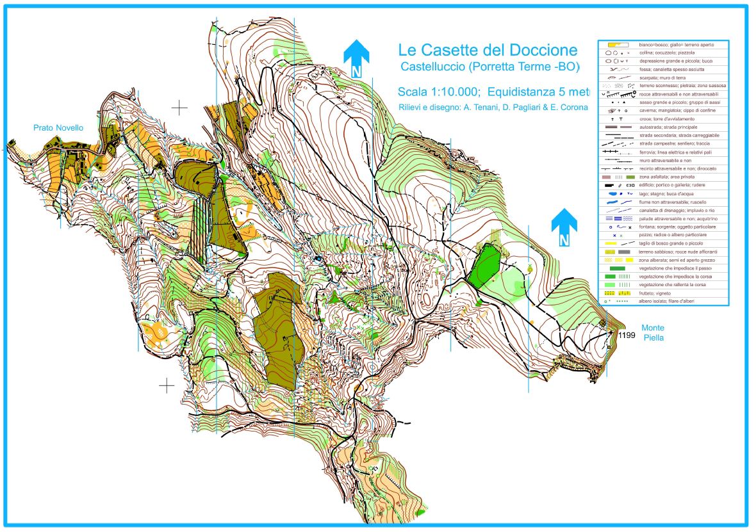Image resolution: width=756 pixels, height=532 pixels.
Task: Click the black cross registration mark near Prato Novello
Action: (179, 108)
